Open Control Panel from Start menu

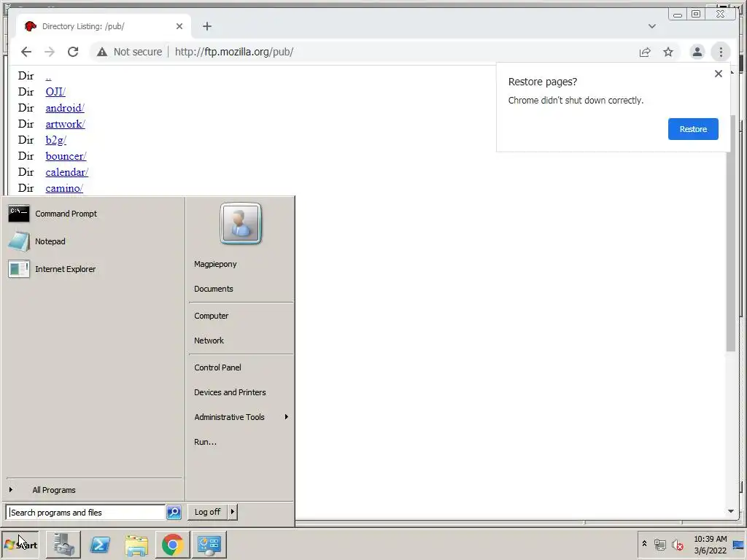point(217,367)
